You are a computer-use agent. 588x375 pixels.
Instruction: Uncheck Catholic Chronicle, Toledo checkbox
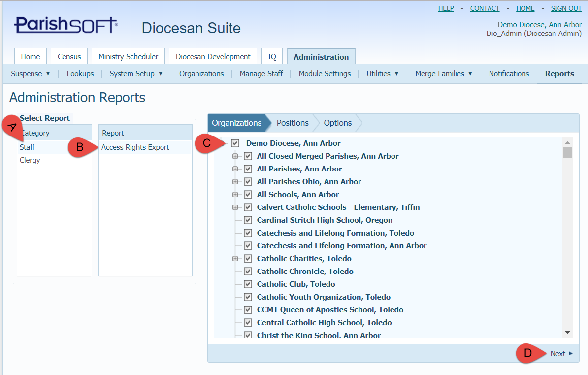click(248, 271)
